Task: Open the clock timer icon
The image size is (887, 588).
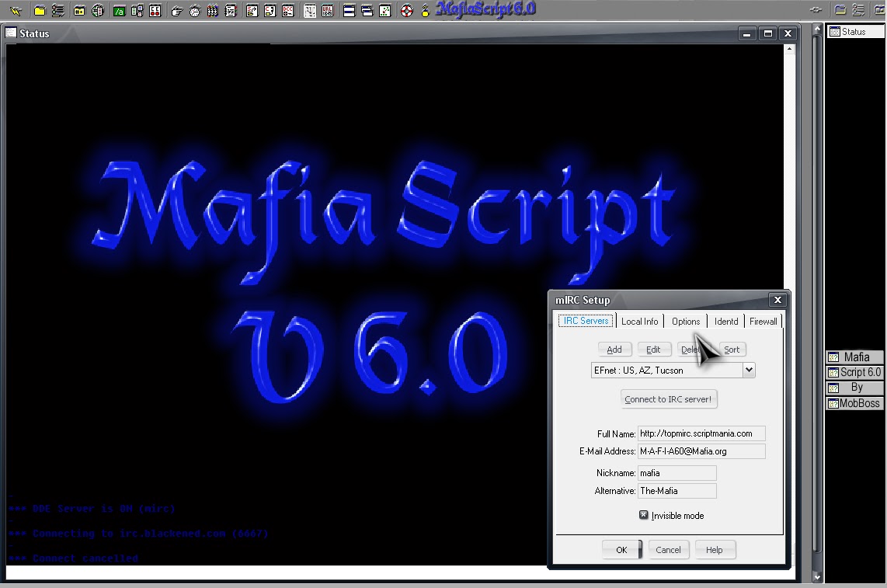Action: [194, 11]
